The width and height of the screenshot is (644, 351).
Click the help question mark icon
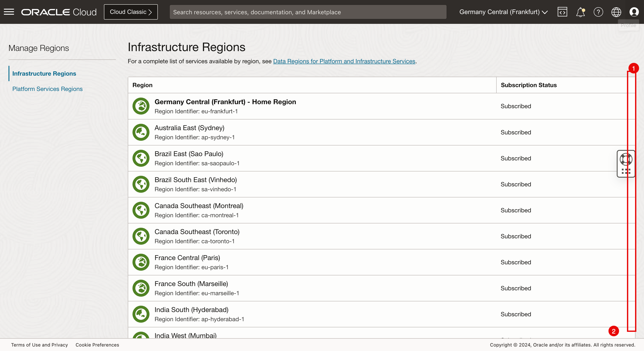(x=598, y=12)
